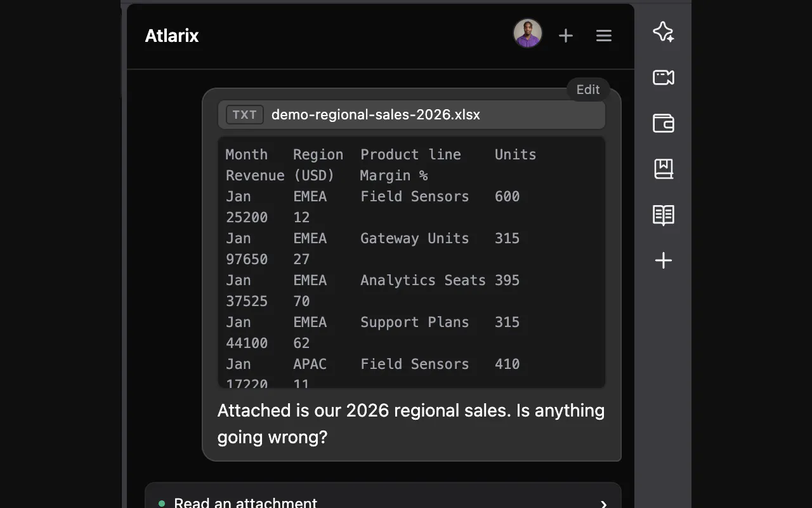Screen dimensions: 812x508
Task: Open the sparkle AI icon in sidebar
Action: [663, 32]
